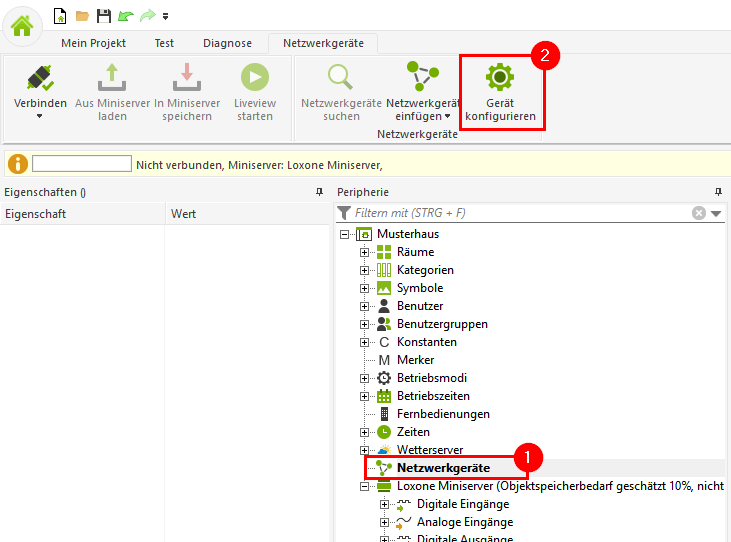Pin the Peripherie panel

(x=717, y=192)
